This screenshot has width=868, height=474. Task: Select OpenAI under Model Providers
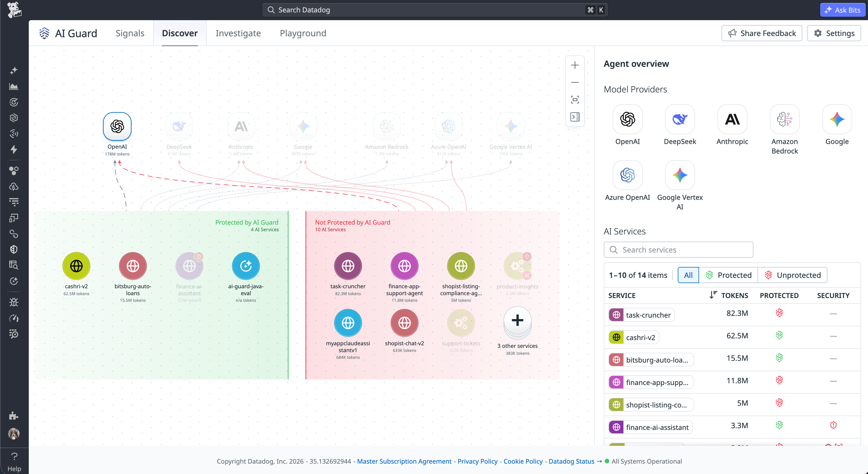click(627, 119)
